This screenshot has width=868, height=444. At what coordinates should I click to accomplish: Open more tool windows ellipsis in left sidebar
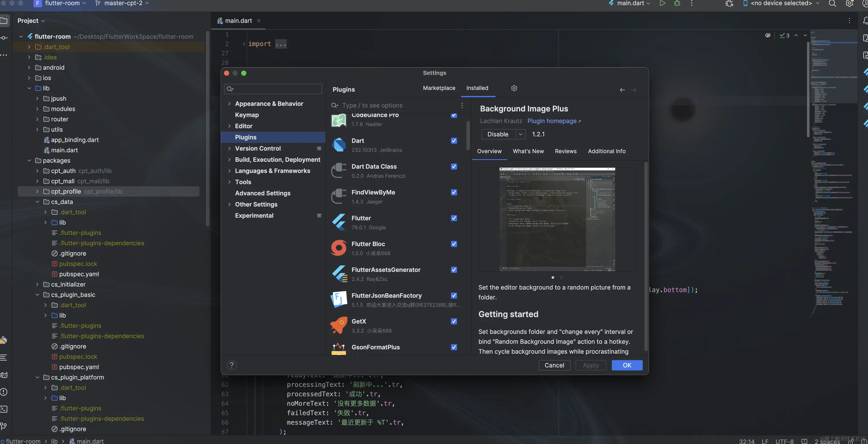[4, 55]
